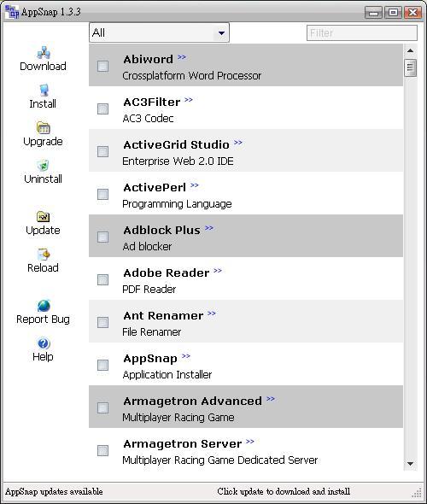Click the Help label in sidebar
This screenshot has height=504, width=427.
point(43,357)
